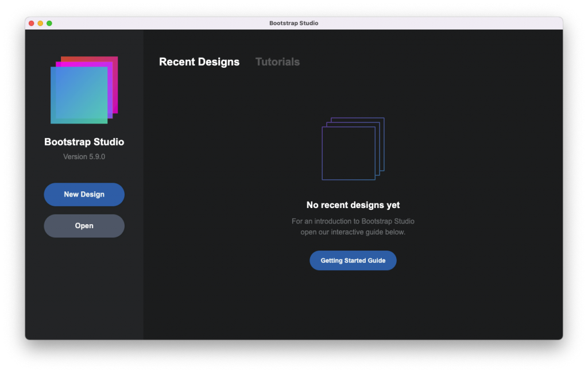This screenshot has height=373, width=588.
Task: Click the Bootstrap Studio logo icon
Action: coord(84,90)
